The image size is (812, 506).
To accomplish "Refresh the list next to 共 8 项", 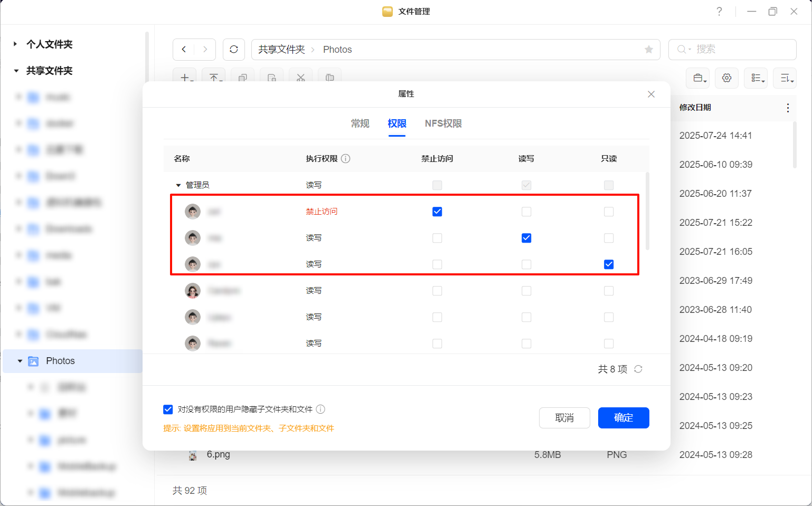I will click(x=638, y=369).
